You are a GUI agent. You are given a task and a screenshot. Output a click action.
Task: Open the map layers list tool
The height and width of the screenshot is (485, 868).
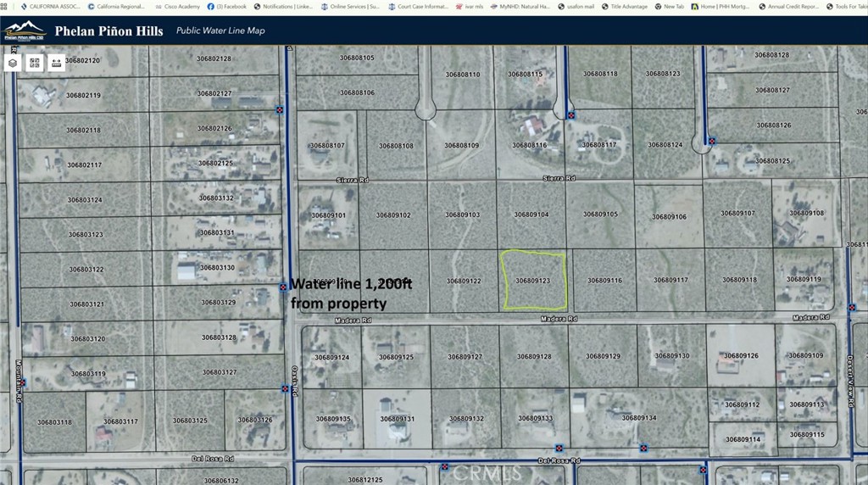tap(13, 63)
